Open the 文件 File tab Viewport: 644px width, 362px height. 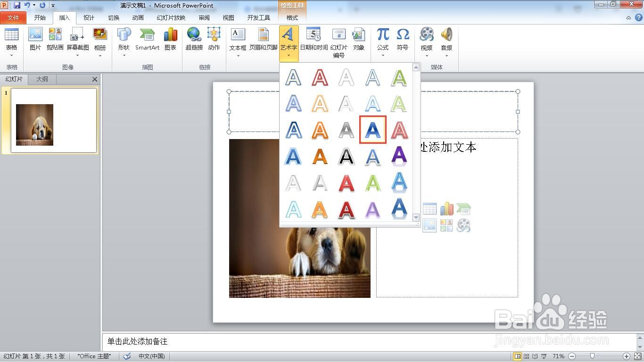coord(13,18)
